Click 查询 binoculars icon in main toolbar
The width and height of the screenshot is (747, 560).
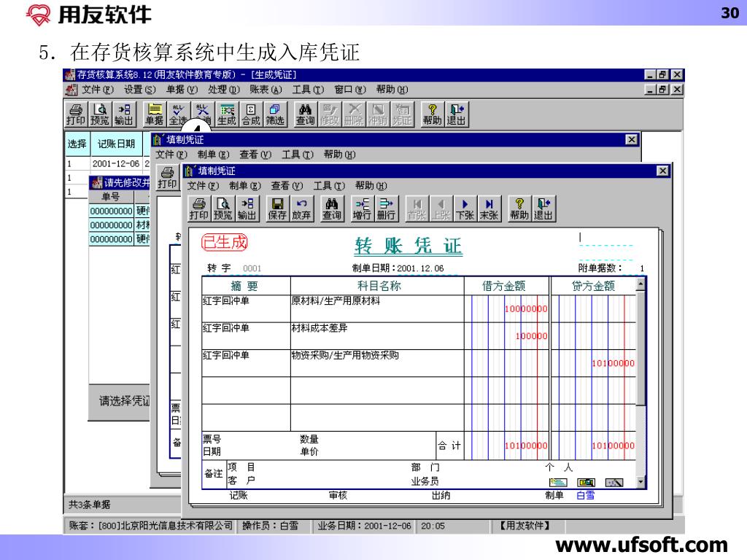coord(306,114)
